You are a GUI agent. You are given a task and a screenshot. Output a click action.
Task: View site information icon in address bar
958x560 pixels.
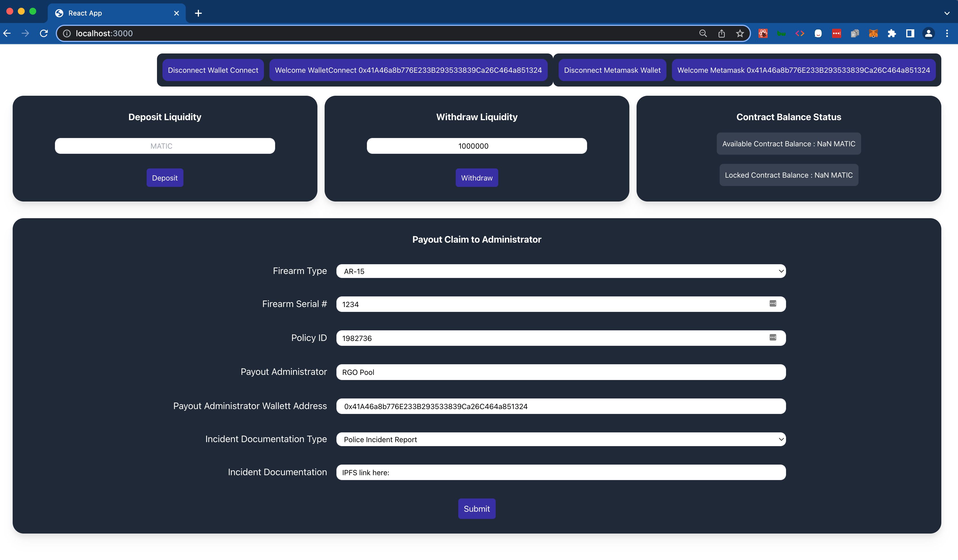coord(66,33)
